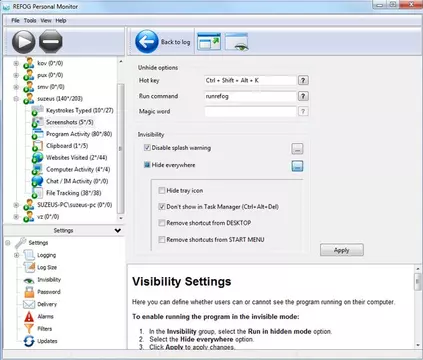Open the Keystrokes Typed keyboard icon
Image resolution: width=423 pixels, height=360 pixels.
(x=37, y=110)
